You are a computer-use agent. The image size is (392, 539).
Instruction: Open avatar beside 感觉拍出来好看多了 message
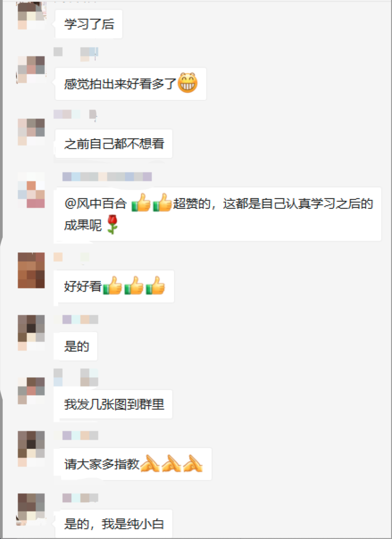coord(31,70)
